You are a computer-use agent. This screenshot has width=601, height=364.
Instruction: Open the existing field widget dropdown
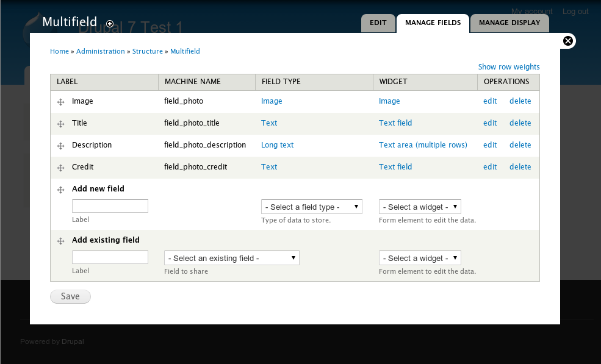coord(420,258)
